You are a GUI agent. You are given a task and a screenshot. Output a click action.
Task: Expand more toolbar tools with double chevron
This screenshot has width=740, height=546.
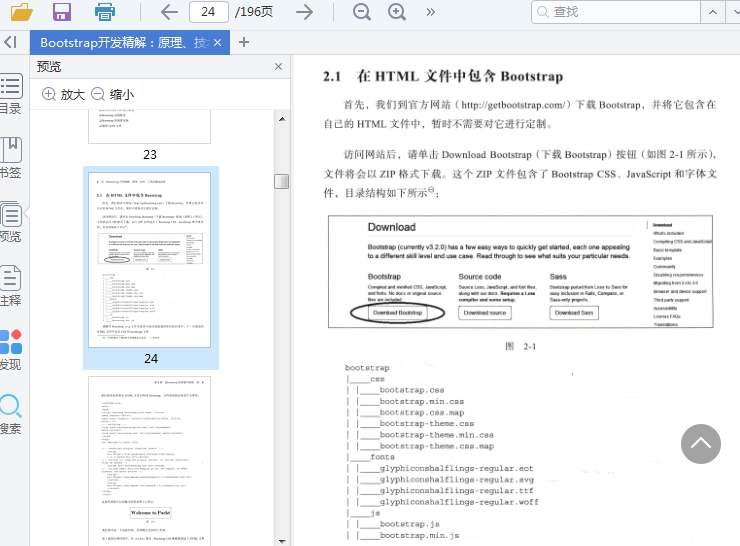[430, 12]
